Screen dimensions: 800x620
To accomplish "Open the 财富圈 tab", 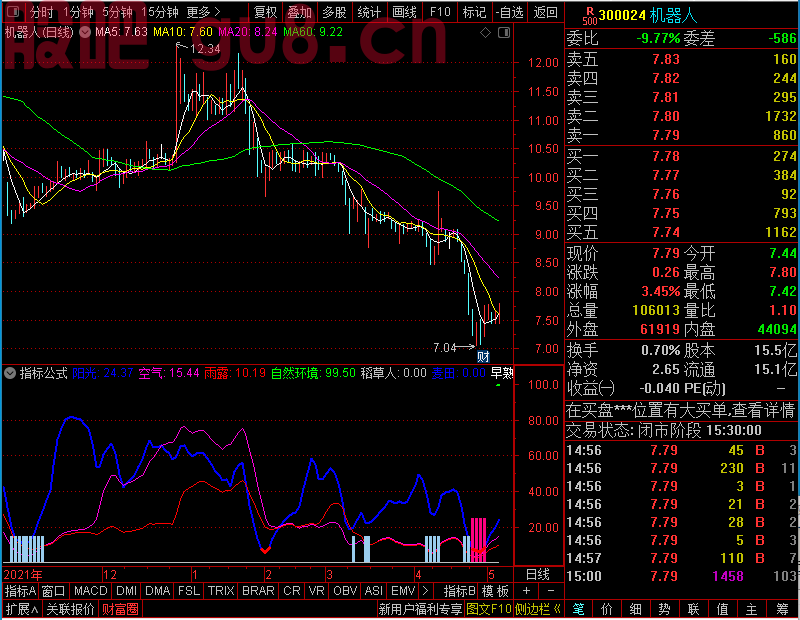I will 120,609.
